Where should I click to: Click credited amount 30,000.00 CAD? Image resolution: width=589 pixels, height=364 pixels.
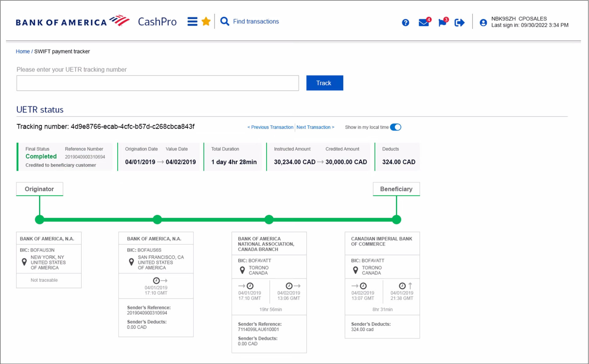coord(346,162)
